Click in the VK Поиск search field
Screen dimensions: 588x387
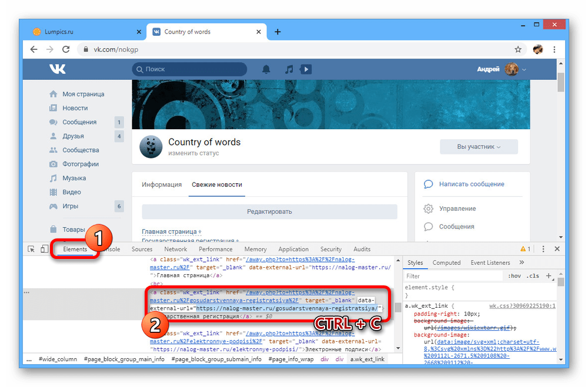[189, 69]
